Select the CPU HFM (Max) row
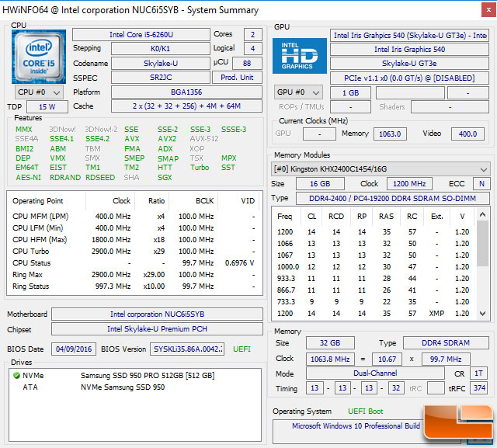The width and height of the screenshot is (497, 448). [134, 239]
